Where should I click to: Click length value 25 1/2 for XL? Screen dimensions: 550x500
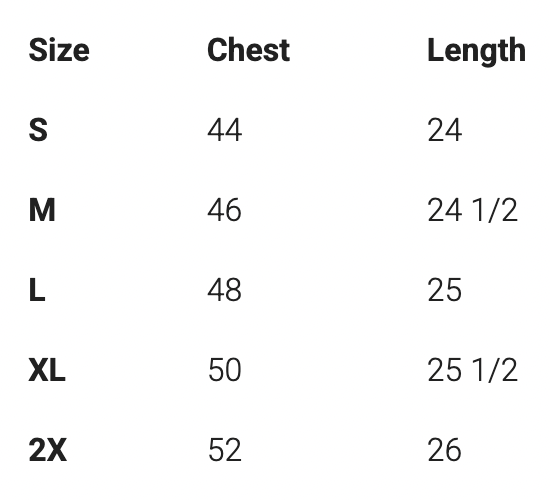[x=472, y=370]
